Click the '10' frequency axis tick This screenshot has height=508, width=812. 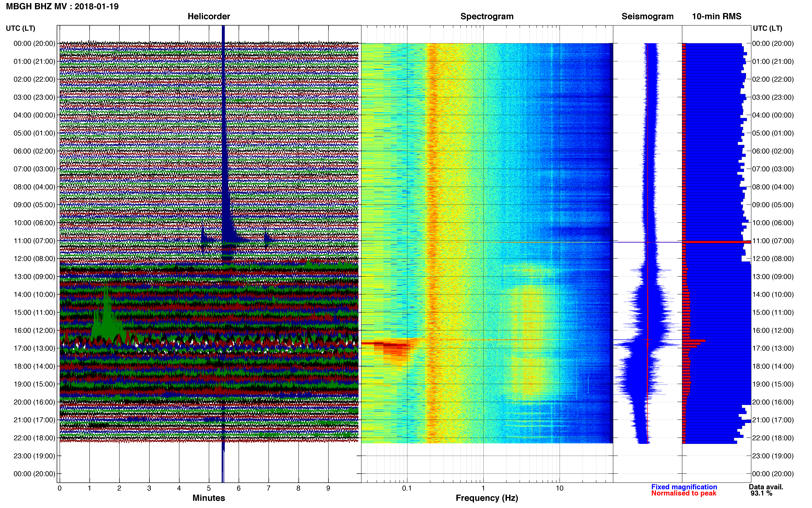pyautogui.click(x=559, y=488)
